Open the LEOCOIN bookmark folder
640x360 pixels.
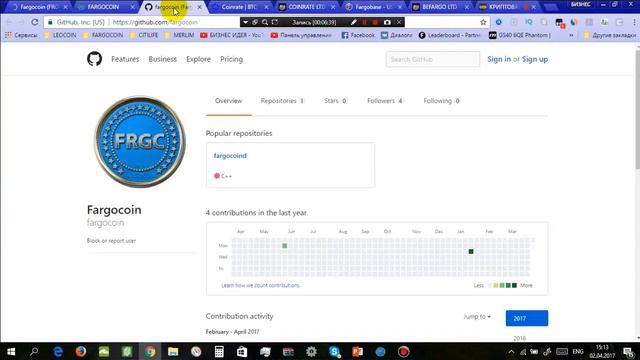(x=60, y=36)
